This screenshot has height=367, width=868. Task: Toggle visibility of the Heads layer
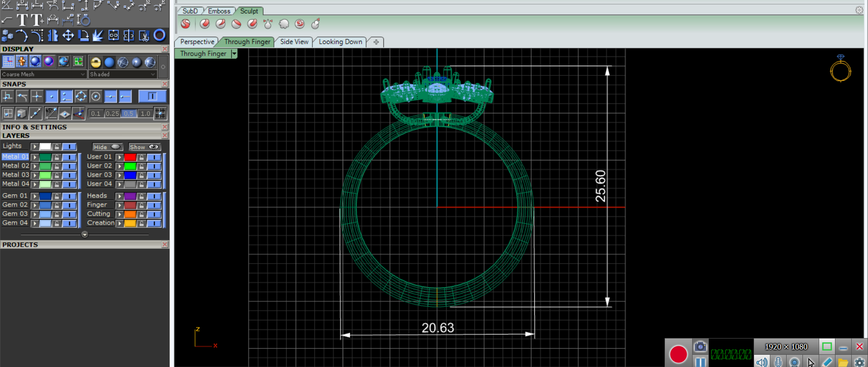point(154,196)
